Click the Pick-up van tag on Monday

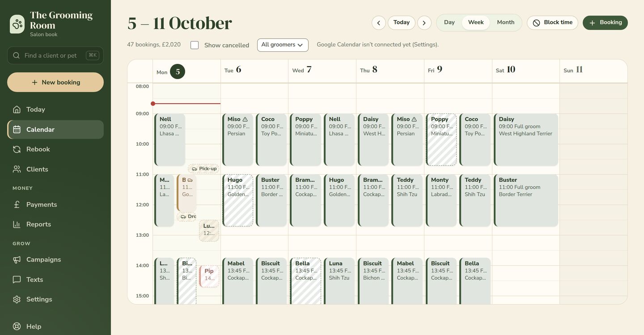[204, 169]
